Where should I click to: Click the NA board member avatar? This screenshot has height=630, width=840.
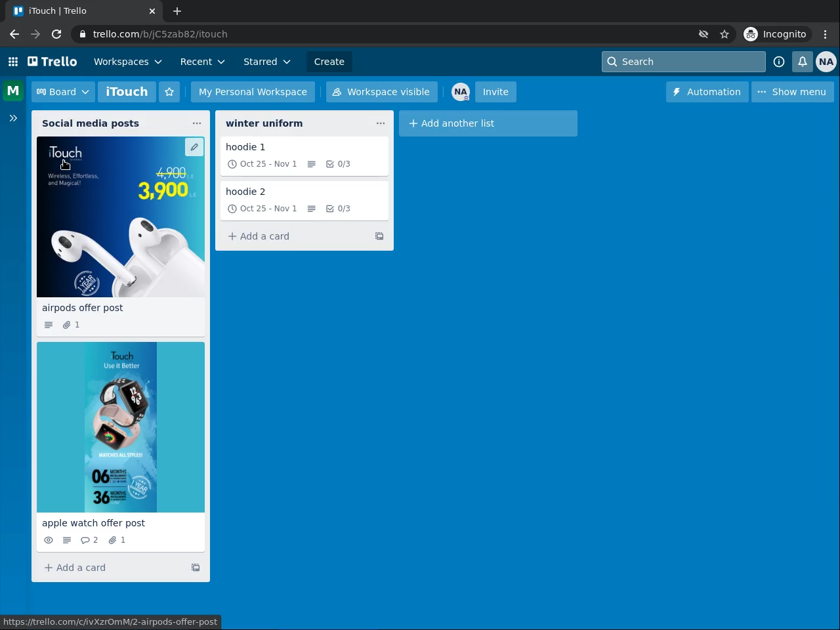pyautogui.click(x=461, y=92)
